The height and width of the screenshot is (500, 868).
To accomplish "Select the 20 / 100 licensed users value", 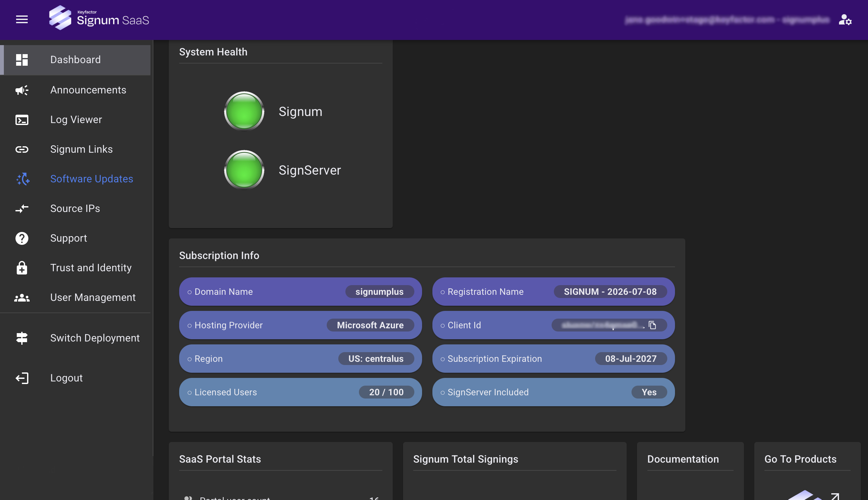I will pyautogui.click(x=386, y=392).
